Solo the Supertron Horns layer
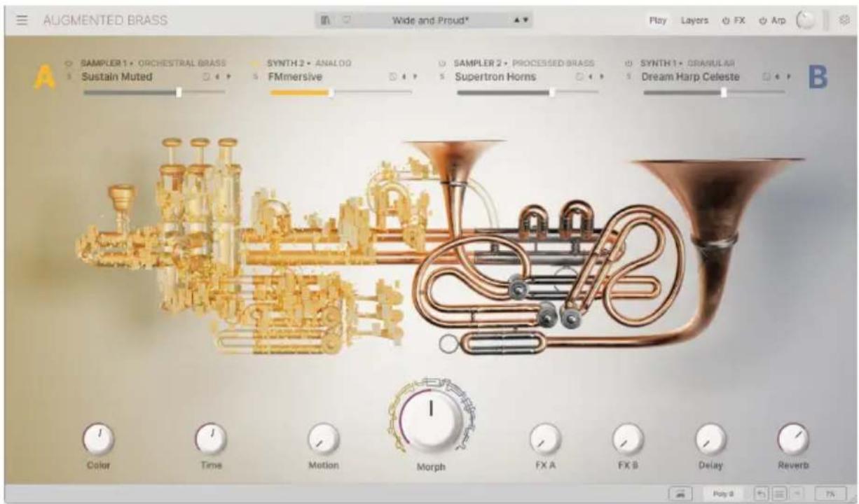 pos(443,76)
